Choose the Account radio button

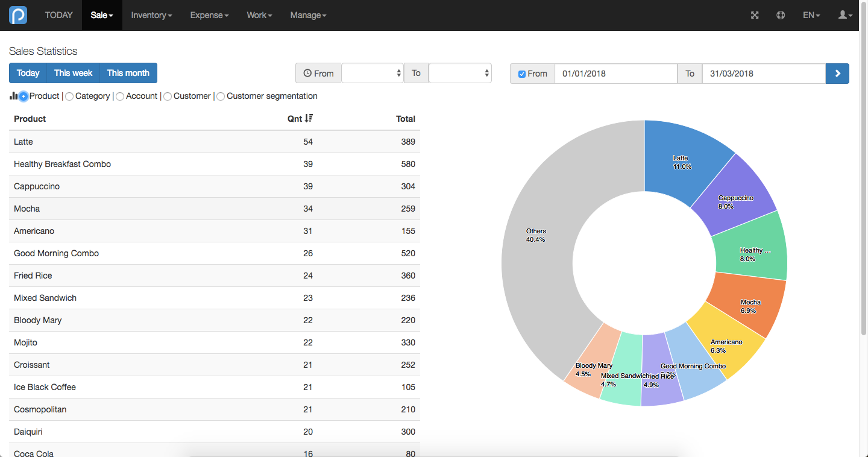[x=120, y=96]
